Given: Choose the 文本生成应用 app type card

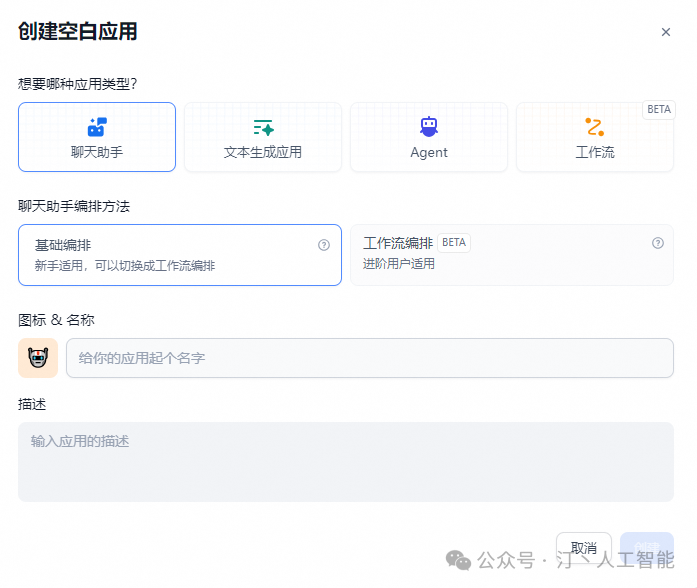Looking at the screenshot, I should point(263,137).
